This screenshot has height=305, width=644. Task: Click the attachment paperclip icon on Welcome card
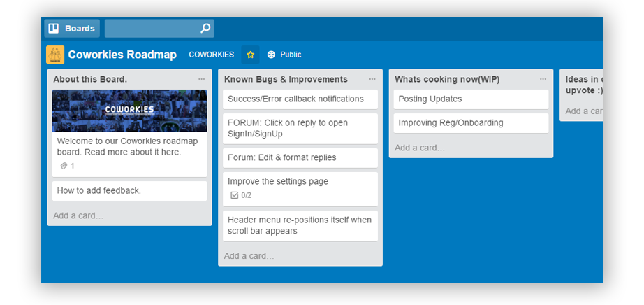[64, 166]
